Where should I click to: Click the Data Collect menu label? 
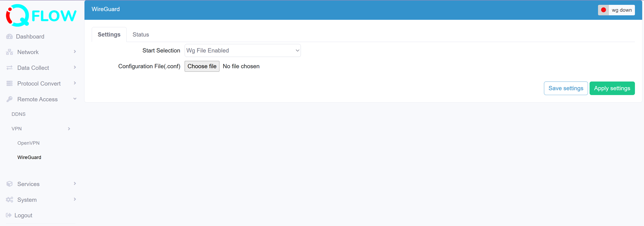point(33,68)
